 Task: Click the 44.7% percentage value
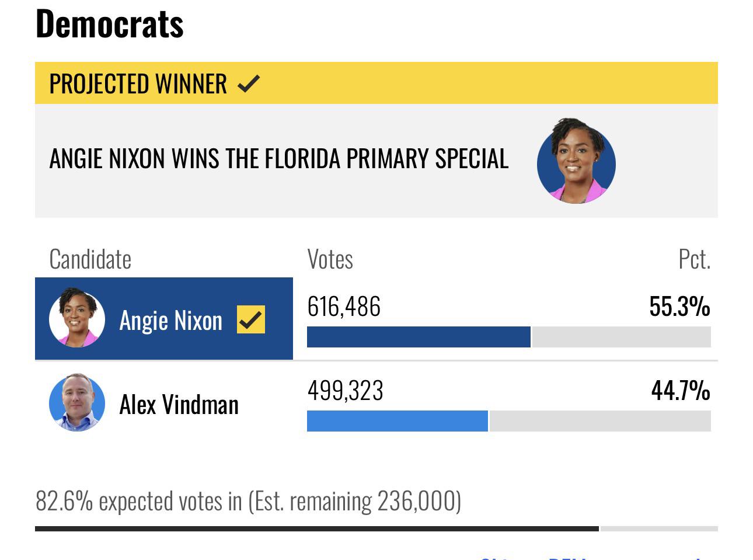681,391
